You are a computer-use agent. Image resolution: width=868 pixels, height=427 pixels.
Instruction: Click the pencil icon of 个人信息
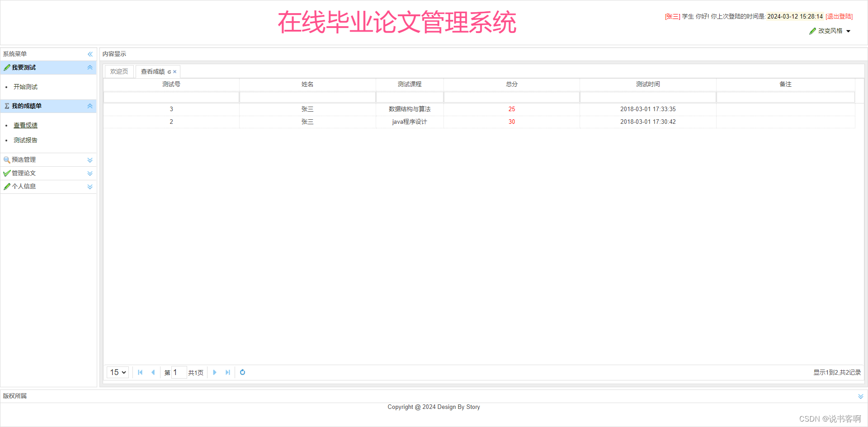pos(7,186)
